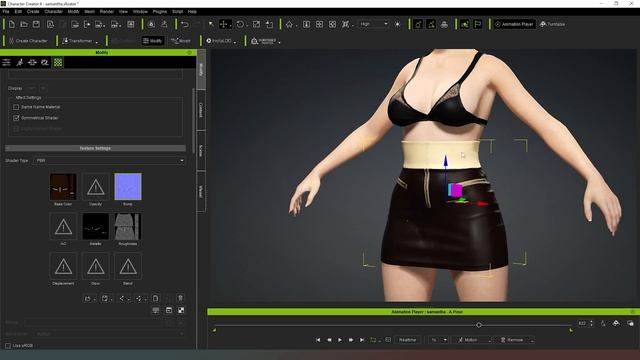Enable Same Name Material checkbox

(16, 107)
